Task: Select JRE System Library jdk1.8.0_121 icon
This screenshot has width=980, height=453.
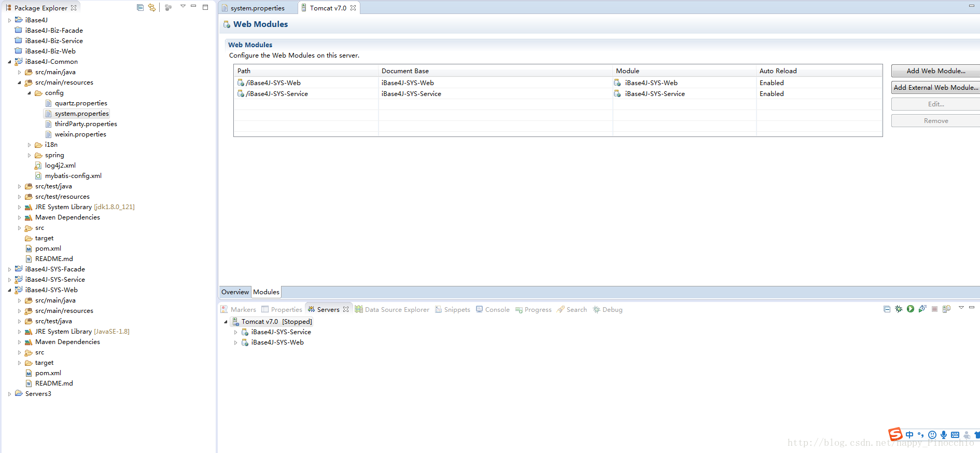Action: tap(29, 207)
